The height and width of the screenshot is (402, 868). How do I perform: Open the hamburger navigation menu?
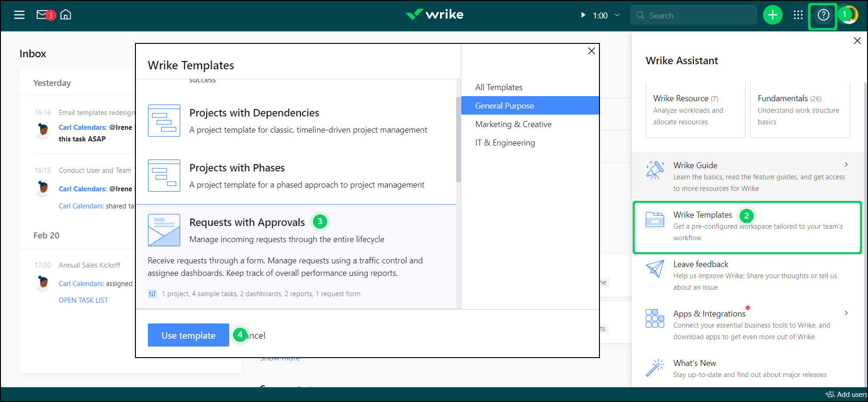[x=19, y=15]
